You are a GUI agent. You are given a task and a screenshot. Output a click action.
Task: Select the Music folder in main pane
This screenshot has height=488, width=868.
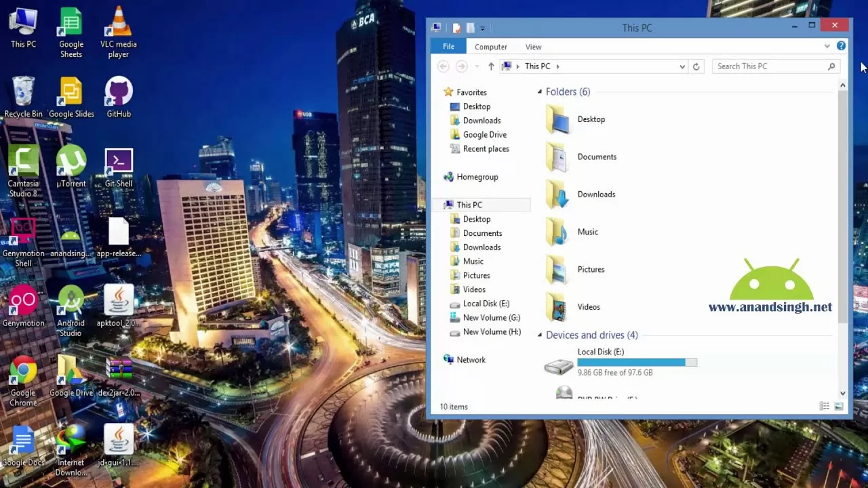coord(572,232)
